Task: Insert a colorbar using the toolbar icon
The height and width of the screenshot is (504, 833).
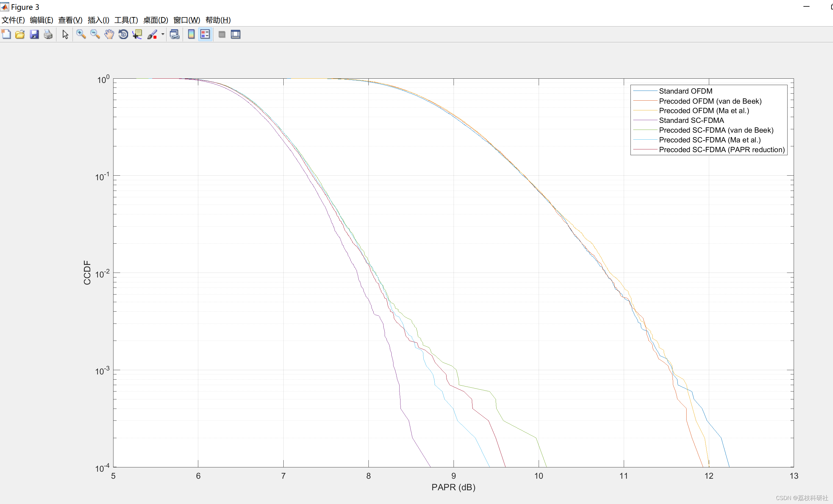Action: pyautogui.click(x=191, y=34)
